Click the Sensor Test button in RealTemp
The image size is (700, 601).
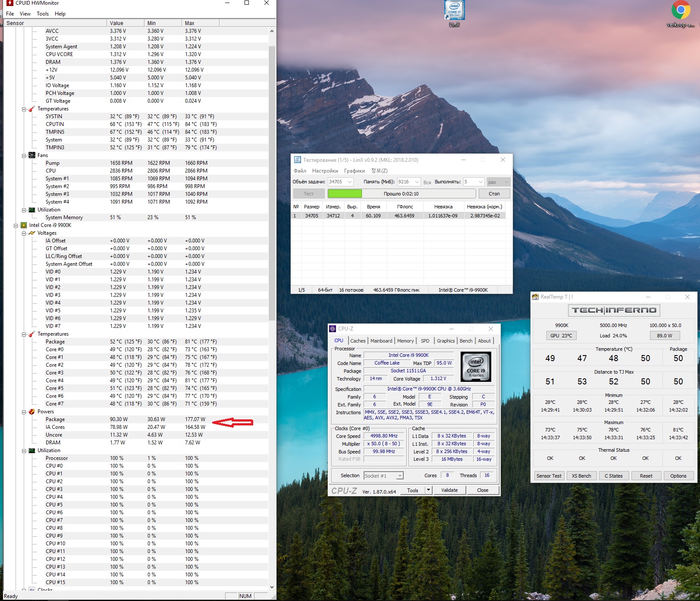549,476
